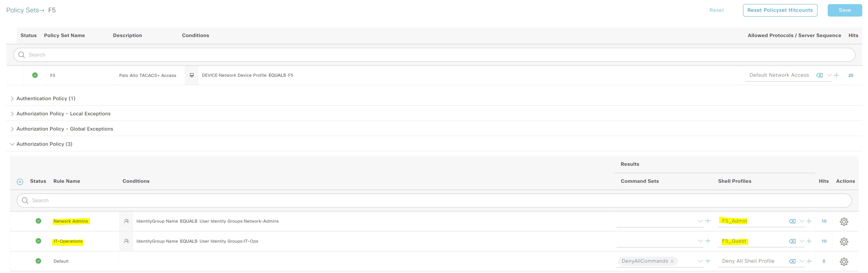Click the identity group icon in Network Admins condition
Screen dimensions: 868x273
point(126,221)
